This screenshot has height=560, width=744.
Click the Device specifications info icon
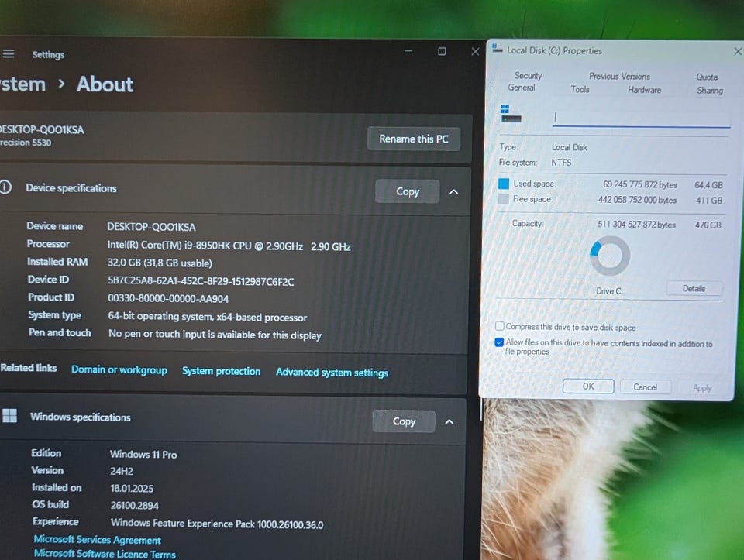click(x=5, y=187)
